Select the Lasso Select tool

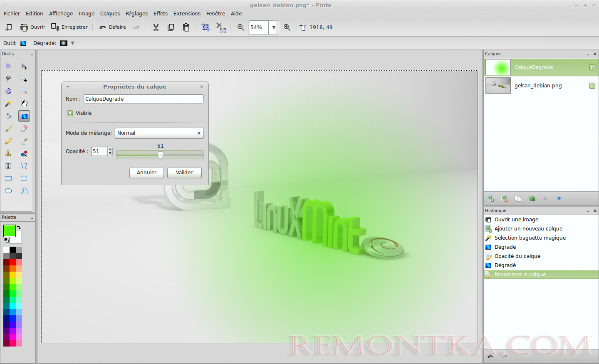click(8, 79)
